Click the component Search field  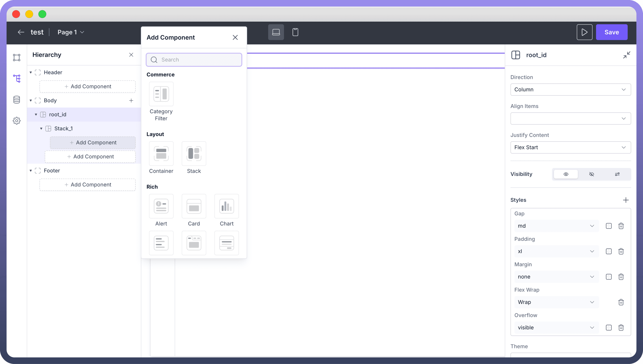click(x=194, y=60)
